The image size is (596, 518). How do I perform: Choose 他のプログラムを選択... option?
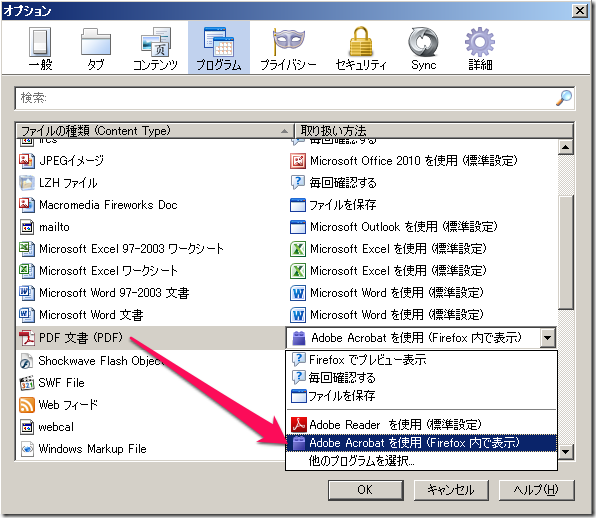421,461
